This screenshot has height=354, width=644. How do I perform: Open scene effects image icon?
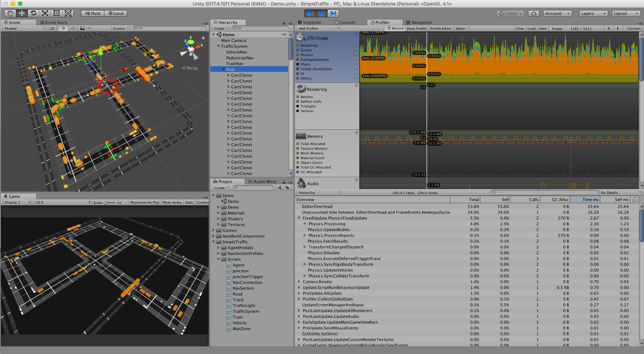point(82,28)
